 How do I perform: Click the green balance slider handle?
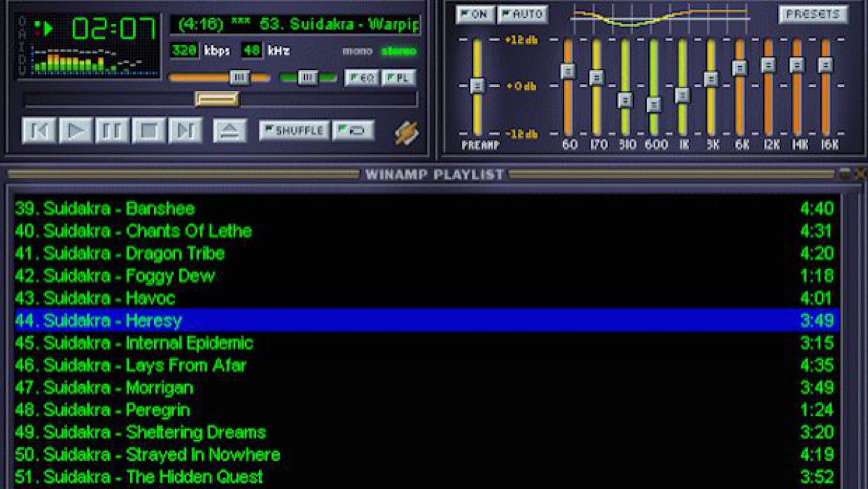[307, 77]
